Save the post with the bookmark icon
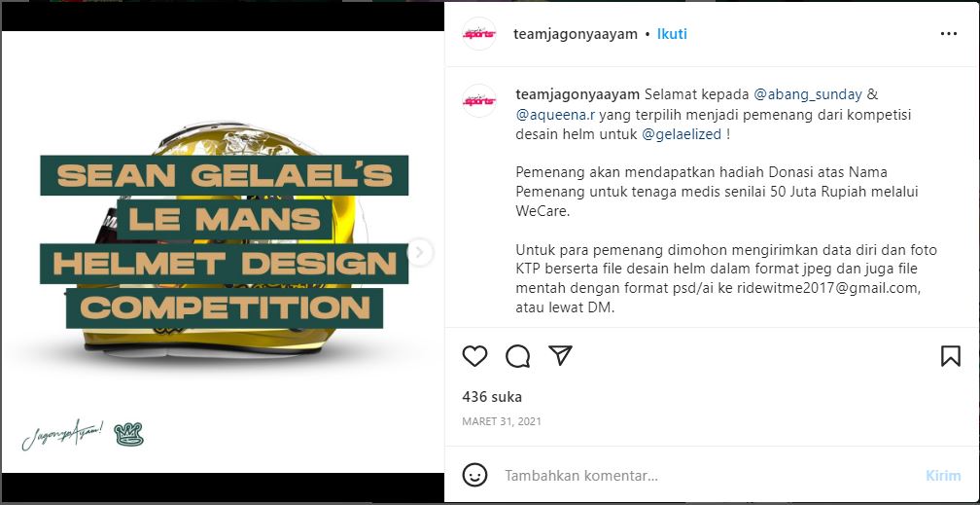The width and height of the screenshot is (980, 505). tap(951, 356)
